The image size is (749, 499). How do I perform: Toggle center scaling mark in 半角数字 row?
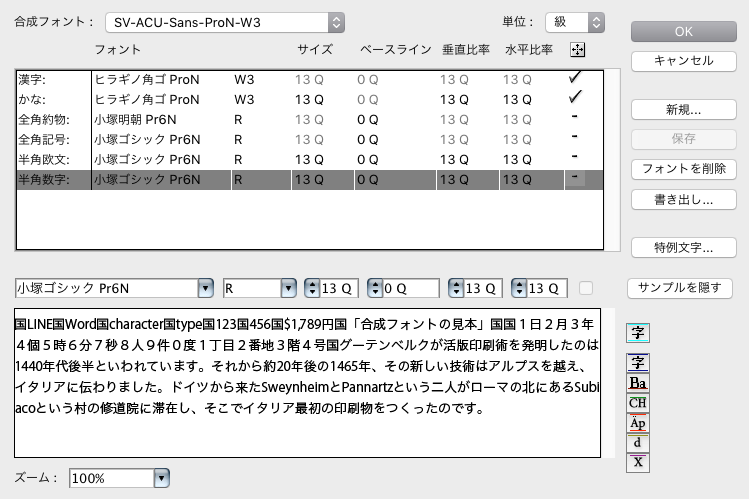tap(575, 178)
